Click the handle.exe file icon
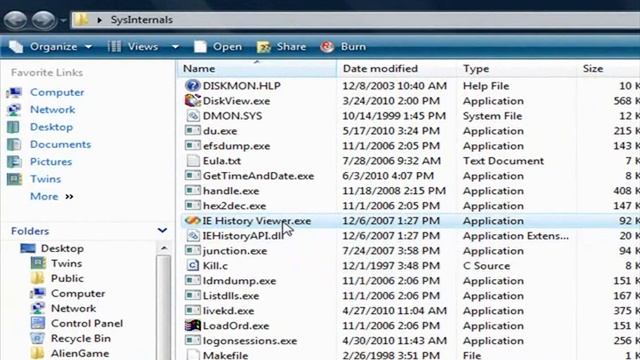640x360 pixels. [x=192, y=191]
